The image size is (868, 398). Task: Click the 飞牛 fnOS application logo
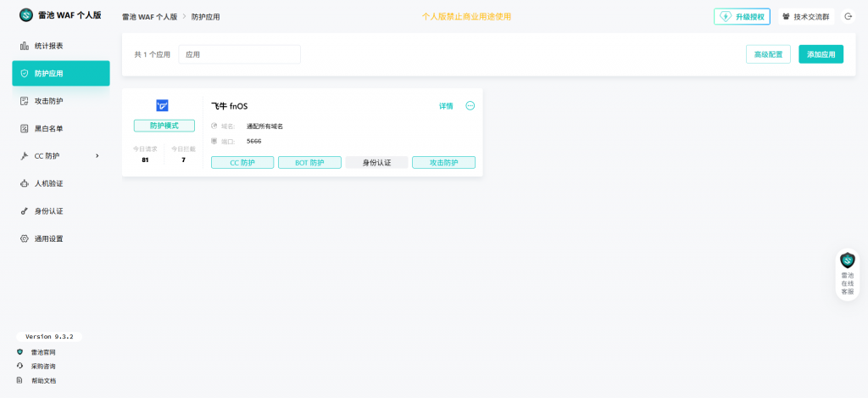[x=163, y=105]
